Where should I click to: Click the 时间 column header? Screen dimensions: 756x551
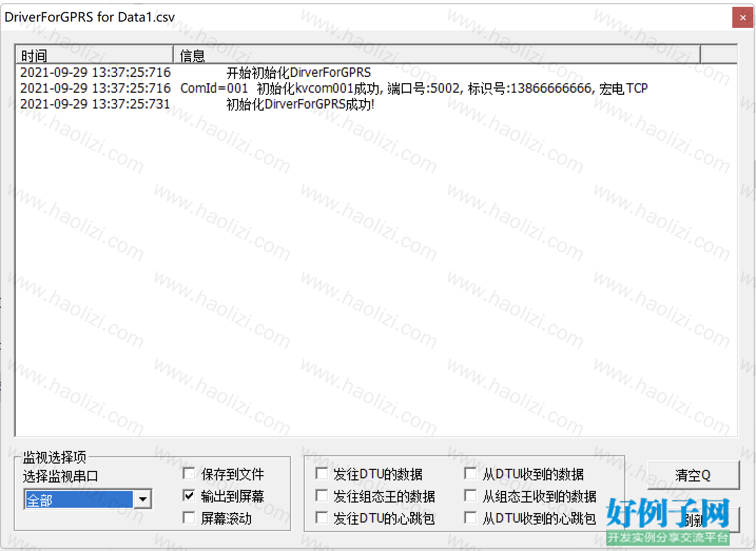(94, 55)
